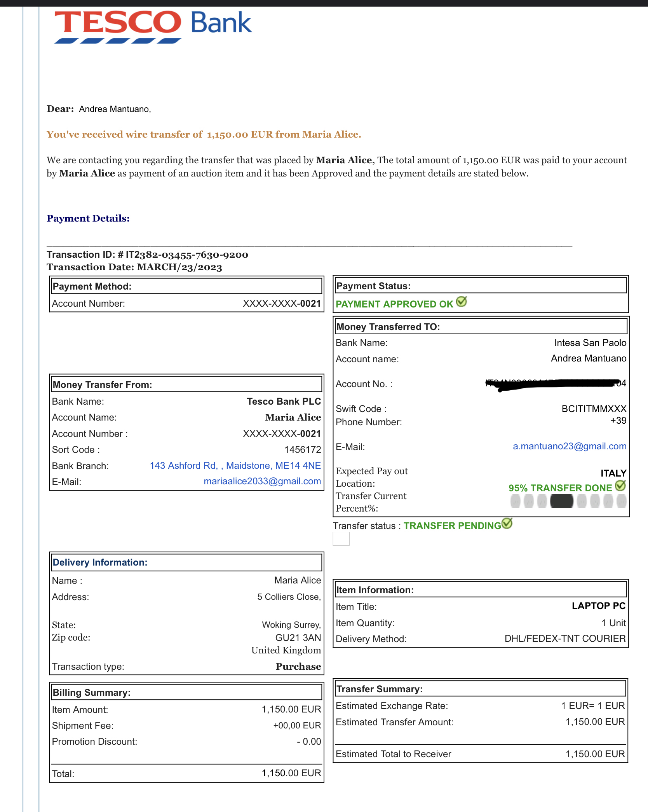Click the orange wire transfer received headline
Viewport: 648px width, 812px height.
[204, 134]
